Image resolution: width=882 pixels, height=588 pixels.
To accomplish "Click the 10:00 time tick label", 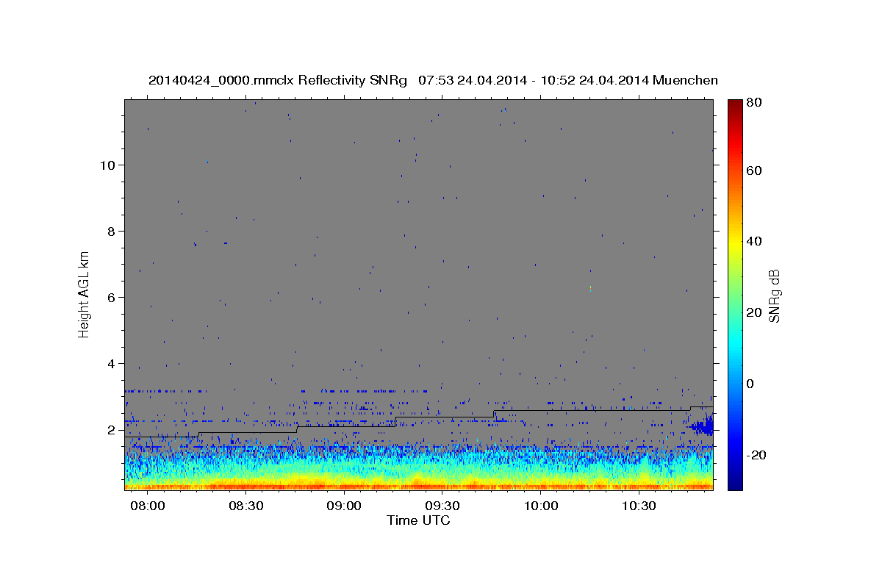I will (541, 506).
